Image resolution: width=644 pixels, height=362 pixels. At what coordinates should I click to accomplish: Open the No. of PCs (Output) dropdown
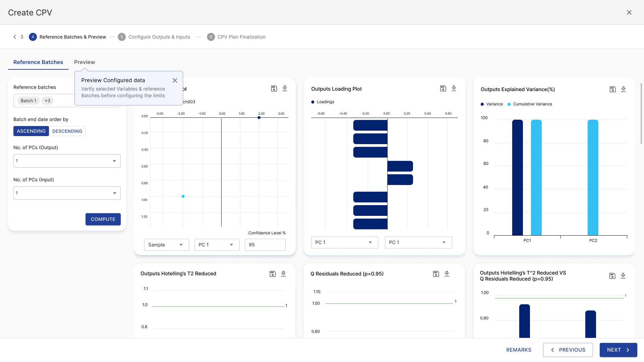coord(67,161)
